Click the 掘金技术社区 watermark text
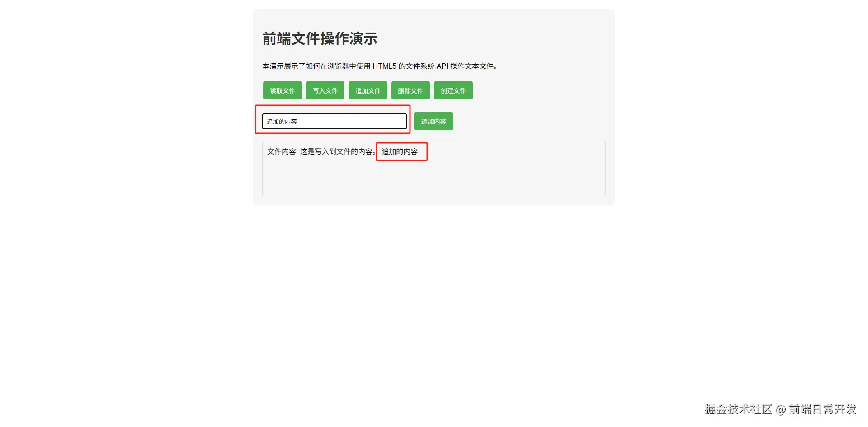The image size is (868, 427). [738, 409]
